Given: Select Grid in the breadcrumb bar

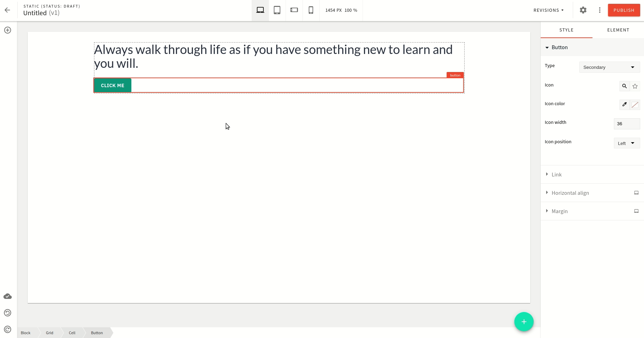Looking at the screenshot, I should tap(49, 332).
